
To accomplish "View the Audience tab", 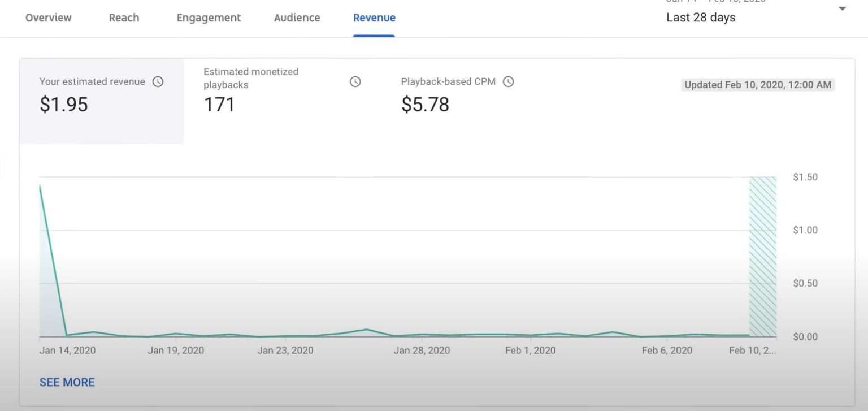I will (x=296, y=18).
